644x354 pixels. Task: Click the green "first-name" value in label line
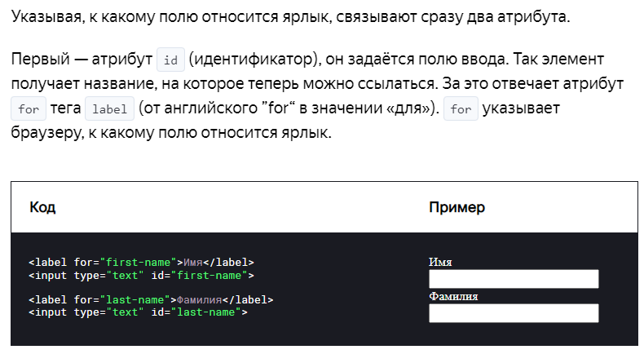[138, 263]
